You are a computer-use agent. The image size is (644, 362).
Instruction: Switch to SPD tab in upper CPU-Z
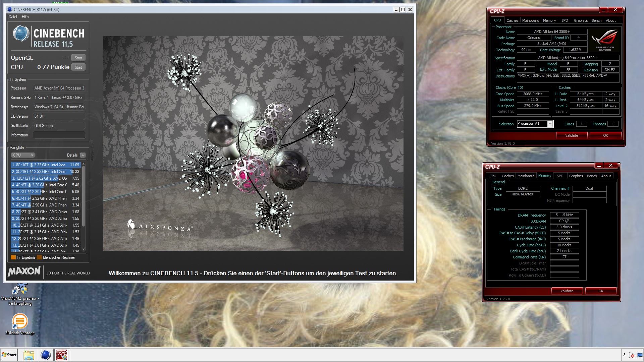pos(565,20)
